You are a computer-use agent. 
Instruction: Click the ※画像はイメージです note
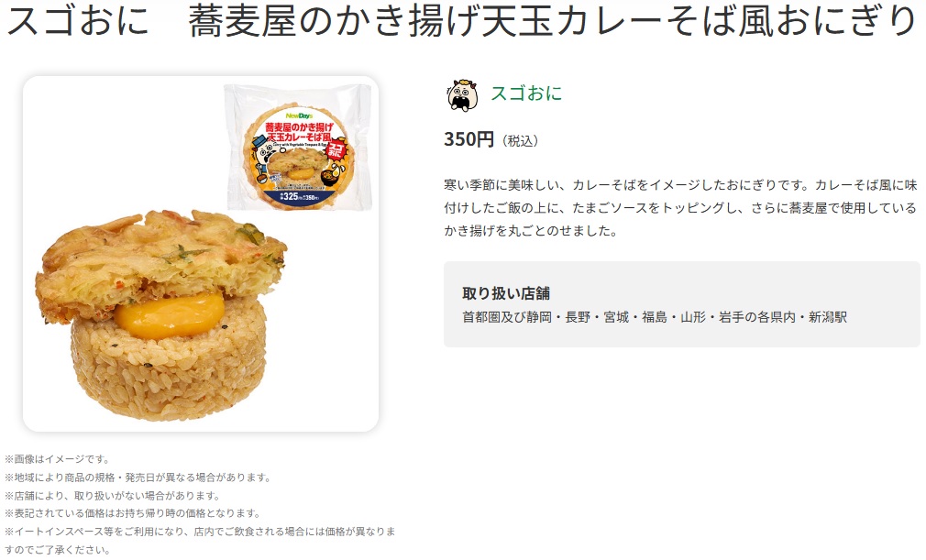[x=57, y=459]
